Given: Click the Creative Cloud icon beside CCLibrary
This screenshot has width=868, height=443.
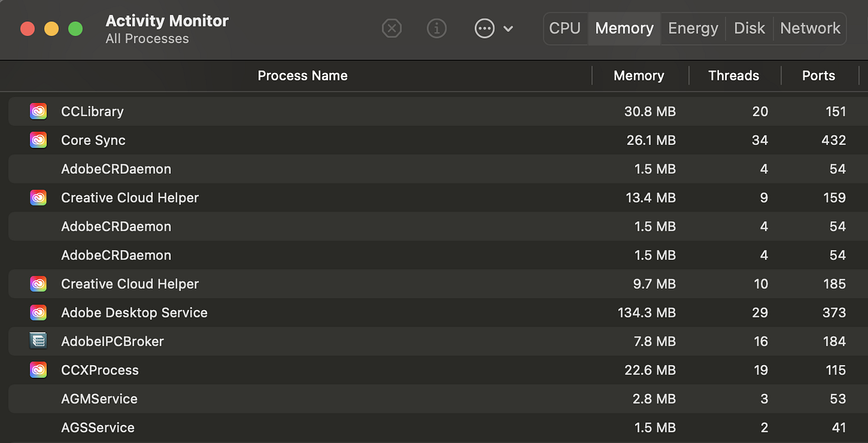Looking at the screenshot, I should click(38, 111).
